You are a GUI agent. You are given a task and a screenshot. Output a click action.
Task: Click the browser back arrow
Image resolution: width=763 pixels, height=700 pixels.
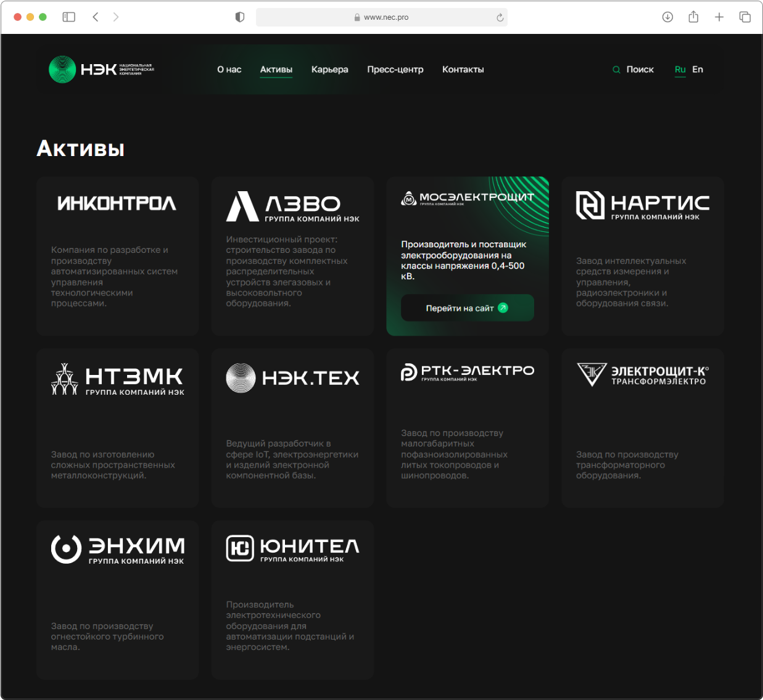(x=96, y=17)
